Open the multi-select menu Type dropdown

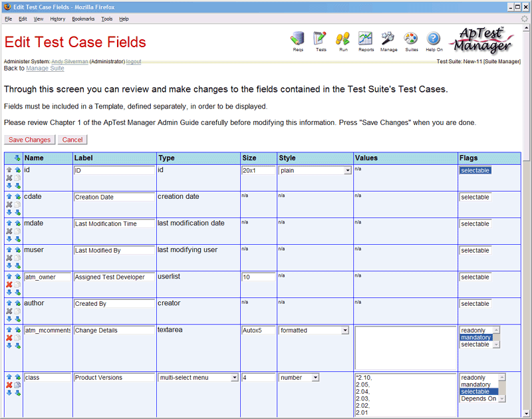point(198,377)
